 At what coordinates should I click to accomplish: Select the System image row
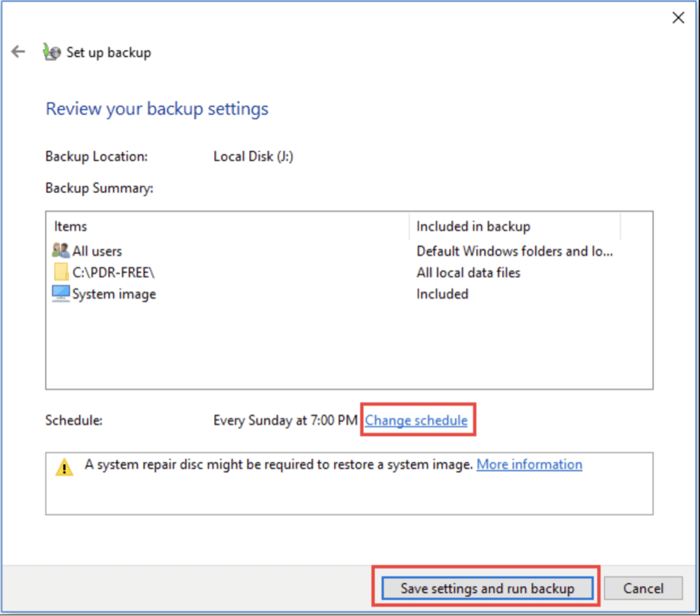[x=115, y=293]
